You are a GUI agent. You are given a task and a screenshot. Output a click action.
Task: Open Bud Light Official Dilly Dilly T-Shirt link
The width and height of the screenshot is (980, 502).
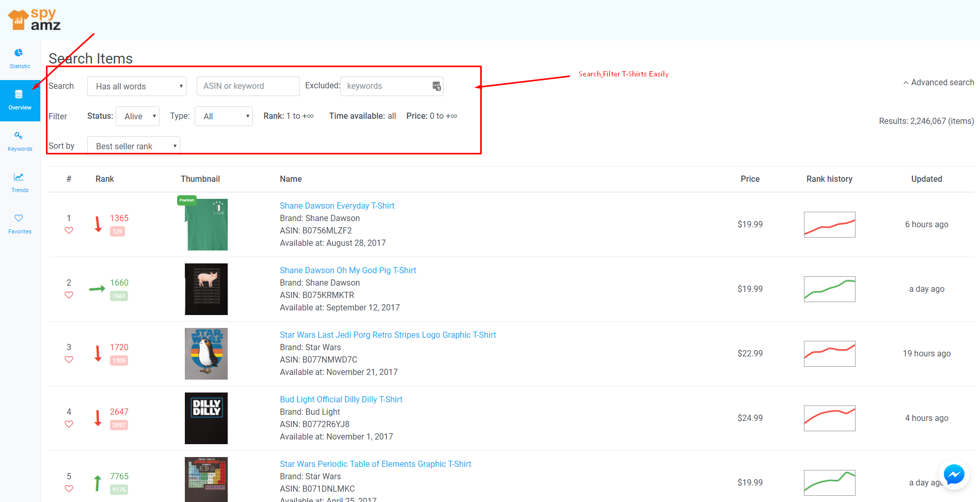click(341, 399)
